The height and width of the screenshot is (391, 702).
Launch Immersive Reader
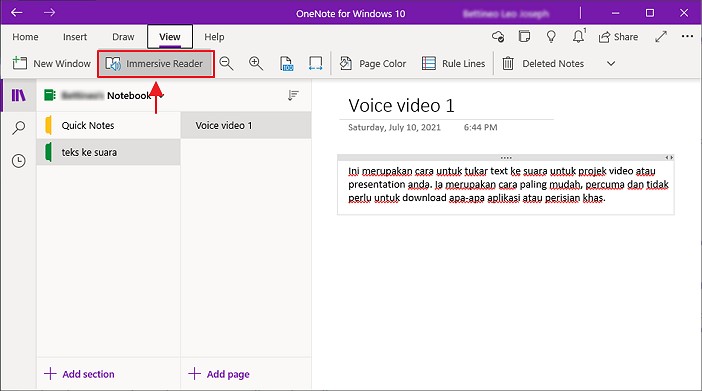tap(155, 64)
